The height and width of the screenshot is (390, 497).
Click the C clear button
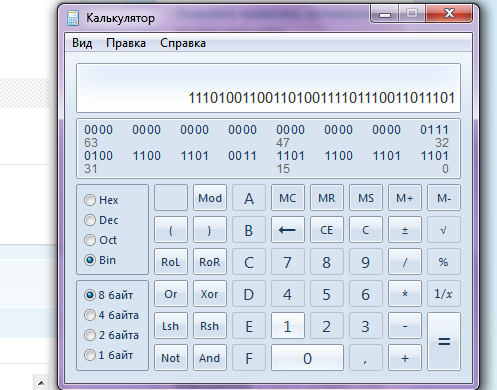coord(366,230)
